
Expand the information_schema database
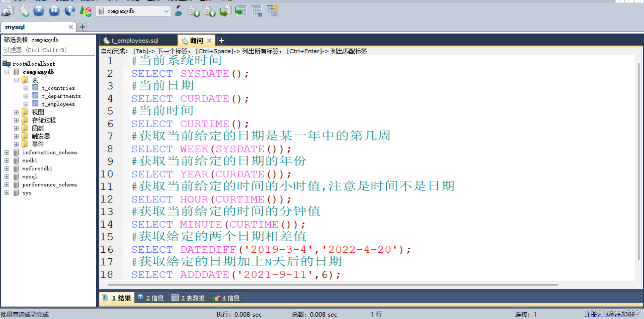coord(7,152)
